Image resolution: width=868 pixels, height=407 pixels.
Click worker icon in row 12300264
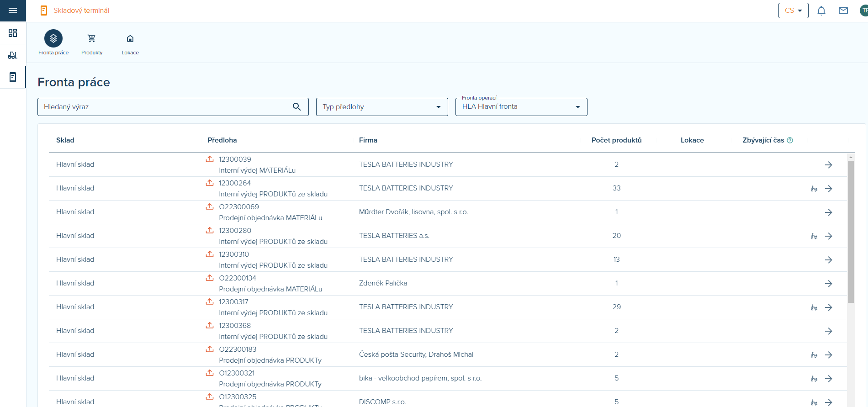(x=814, y=189)
